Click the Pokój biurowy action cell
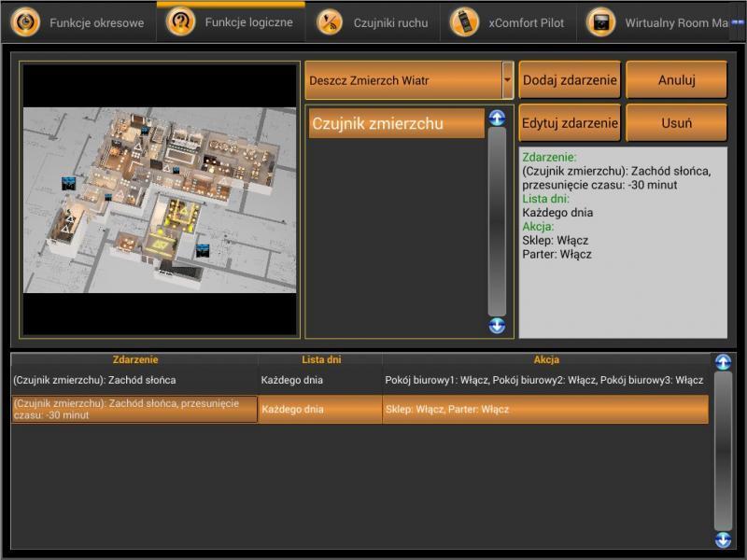747x560 pixels. pos(544,380)
